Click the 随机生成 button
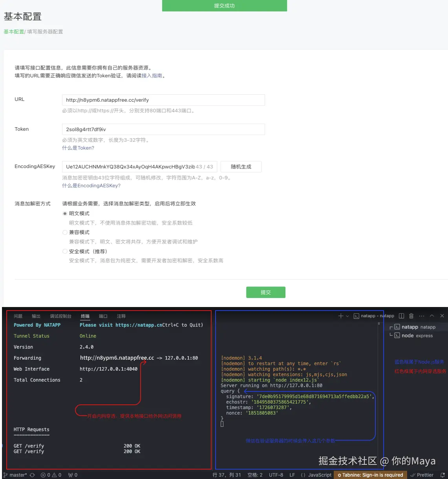The image size is (448, 479). click(x=241, y=166)
